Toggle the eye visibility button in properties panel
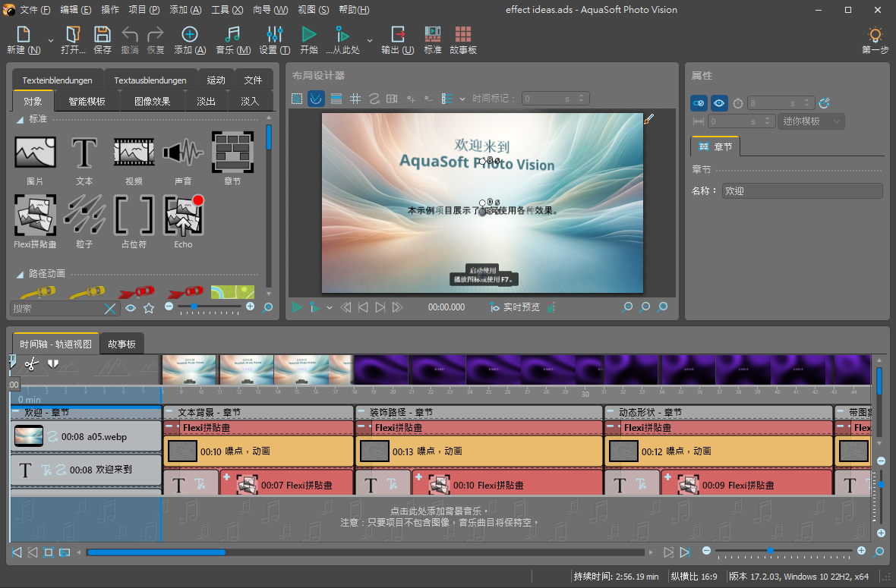The width and height of the screenshot is (896, 588). (x=718, y=103)
